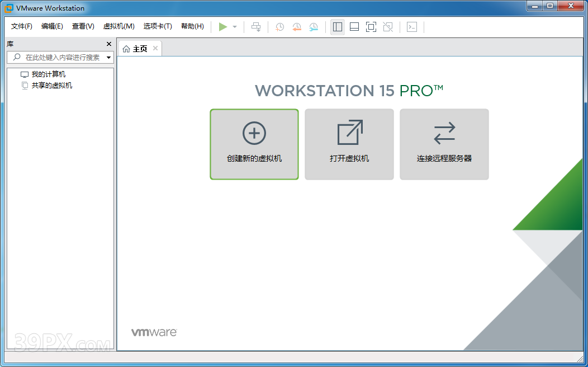This screenshot has height=367, width=588.
Task: Minimize the VMware Workstation window
Action: point(535,6)
